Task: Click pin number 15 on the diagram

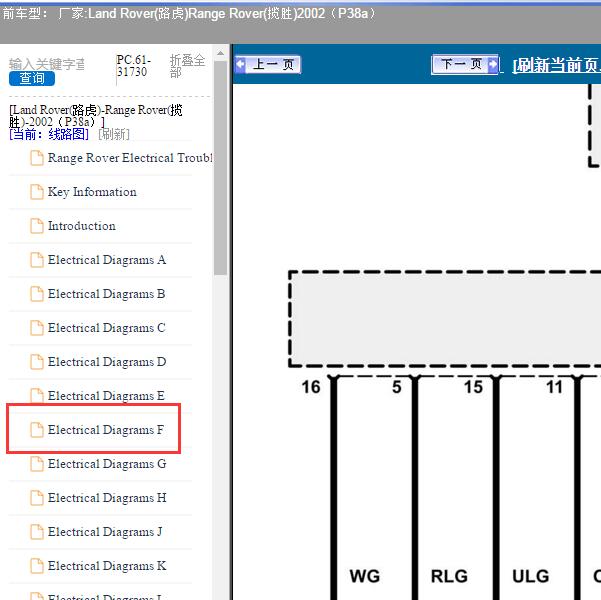Action: pyautogui.click(x=473, y=387)
